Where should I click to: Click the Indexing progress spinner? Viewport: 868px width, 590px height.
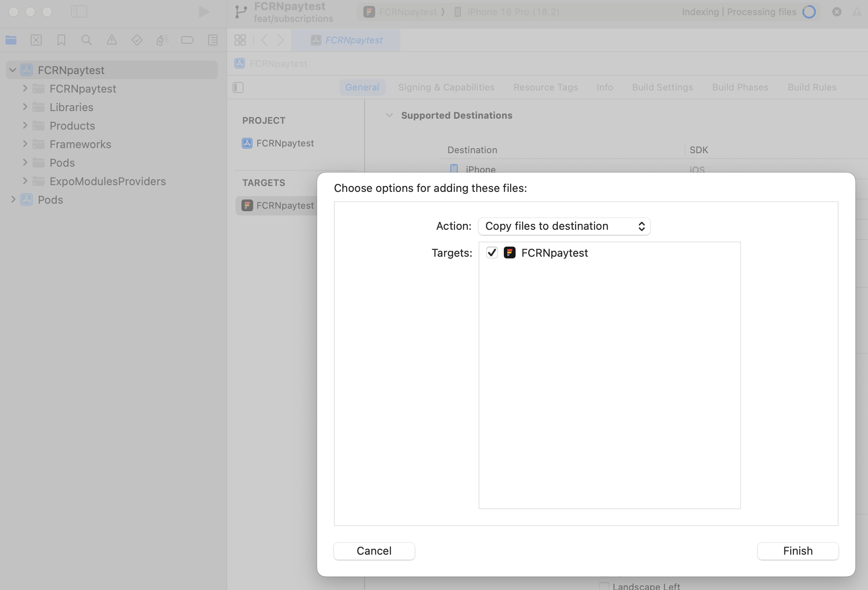(x=808, y=12)
